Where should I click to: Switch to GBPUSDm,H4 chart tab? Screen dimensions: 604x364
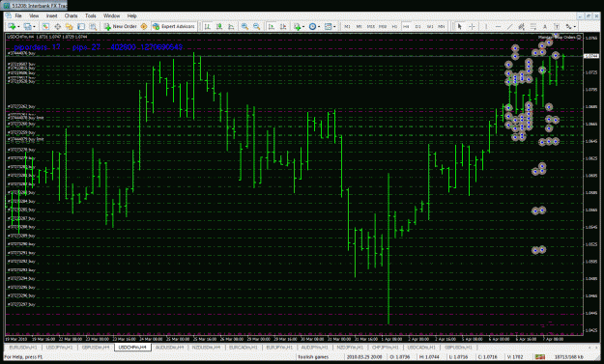[x=96, y=347]
